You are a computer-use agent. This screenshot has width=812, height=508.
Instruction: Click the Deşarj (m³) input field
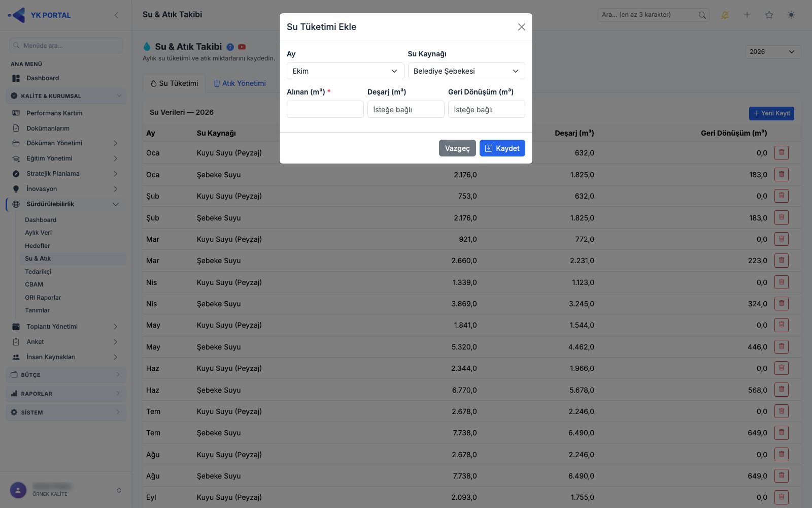(x=405, y=109)
